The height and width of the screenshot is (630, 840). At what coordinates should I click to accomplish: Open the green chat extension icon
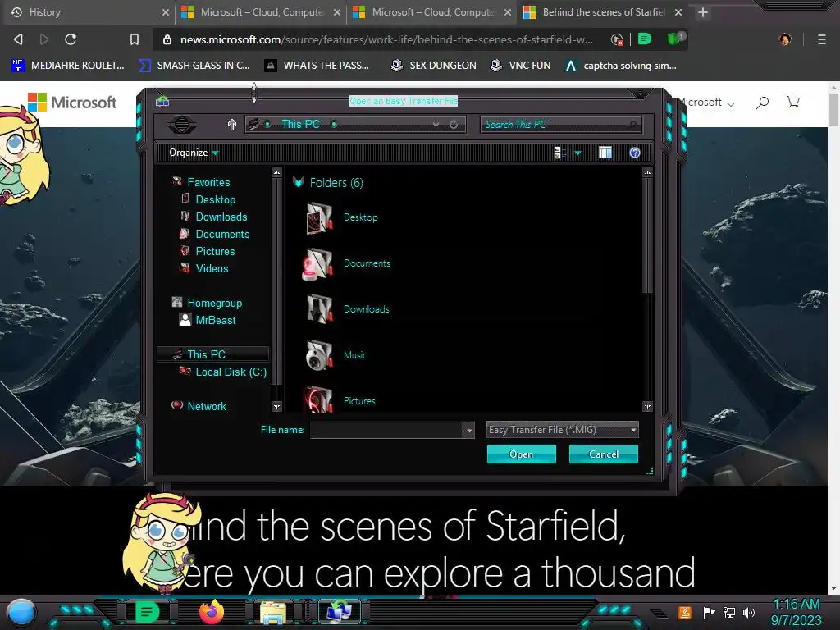click(x=645, y=39)
